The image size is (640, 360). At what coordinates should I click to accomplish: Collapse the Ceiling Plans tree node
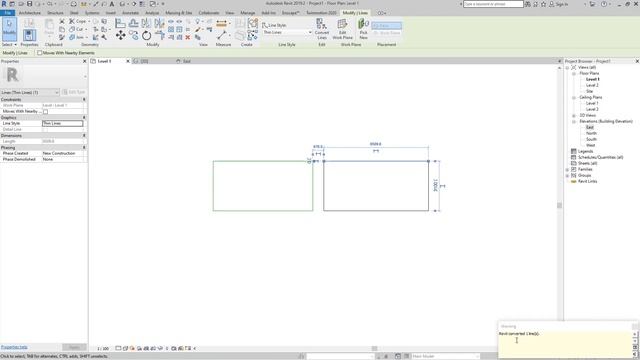[573, 98]
